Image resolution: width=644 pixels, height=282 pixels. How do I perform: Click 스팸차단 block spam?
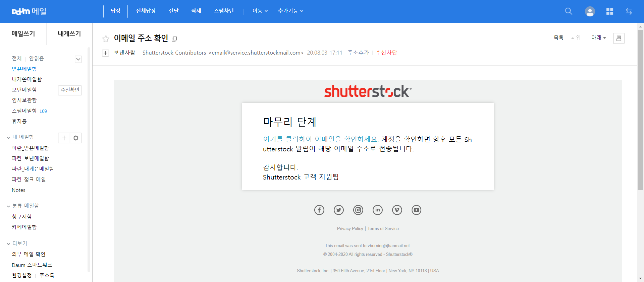coord(224,11)
